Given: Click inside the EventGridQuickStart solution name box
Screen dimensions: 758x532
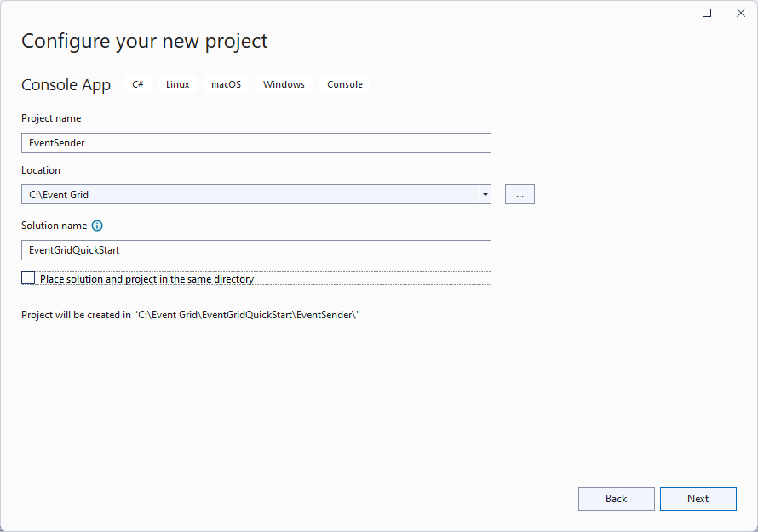Looking at the screenshot, I should [256, 250].
